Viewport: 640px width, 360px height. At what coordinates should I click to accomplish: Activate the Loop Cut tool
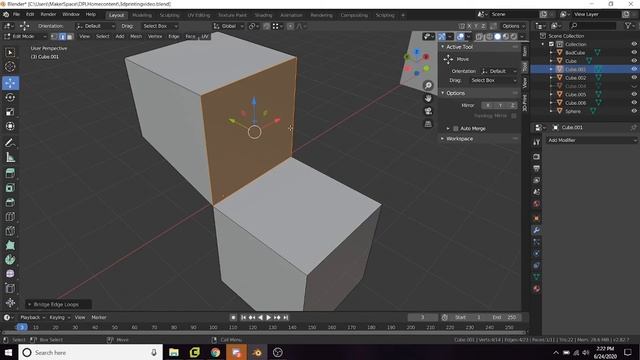(x=10, y=216)
